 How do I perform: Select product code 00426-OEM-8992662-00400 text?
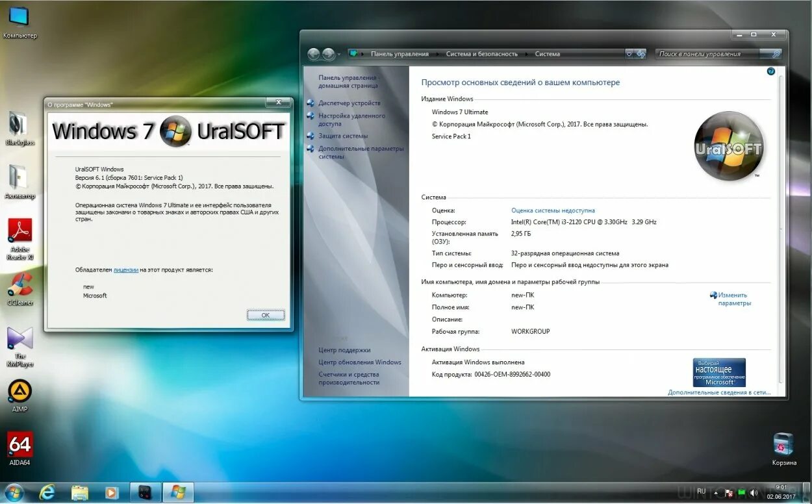click(512, 374)
